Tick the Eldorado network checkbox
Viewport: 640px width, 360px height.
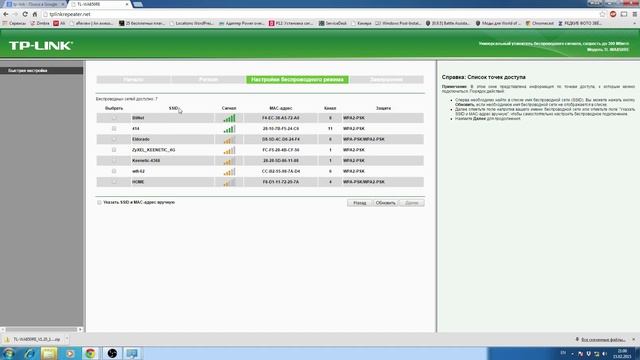coord(114,139)
